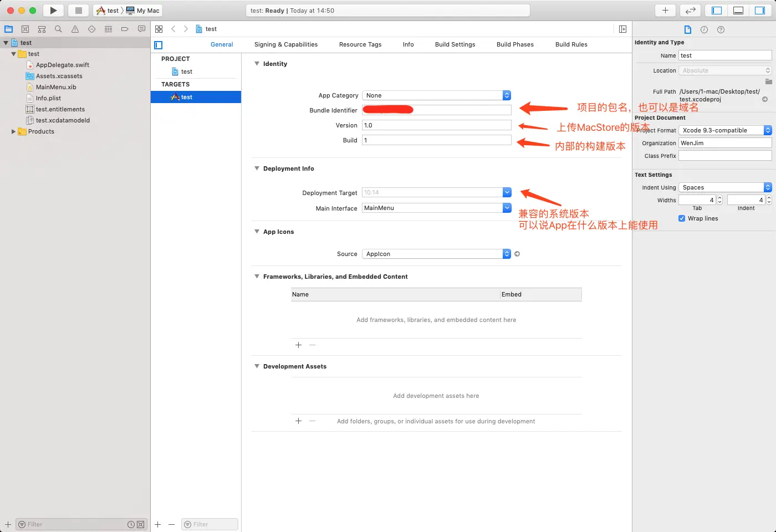Viewport: 776px width, 532px height.
Task: Select the General tab
Action: click(x=222, y=44)
